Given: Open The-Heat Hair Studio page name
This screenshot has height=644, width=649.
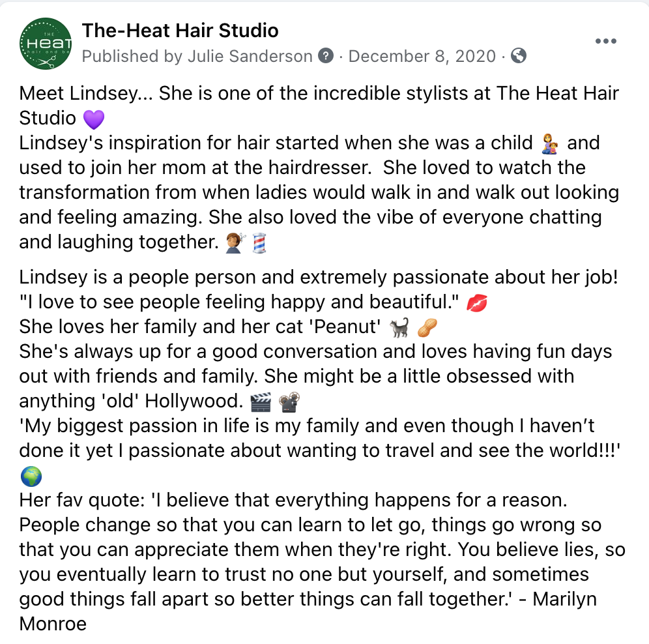Looking at the screenshot, I should [180, 31].
